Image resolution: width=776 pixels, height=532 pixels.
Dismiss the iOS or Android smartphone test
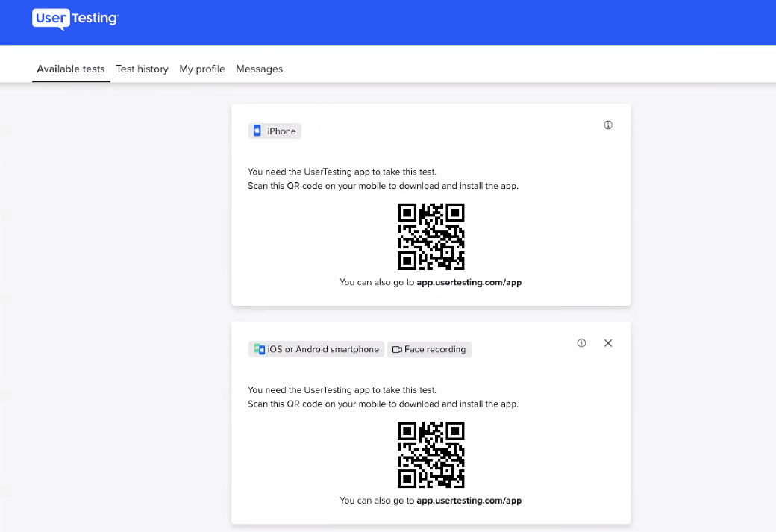click(608, 343)
